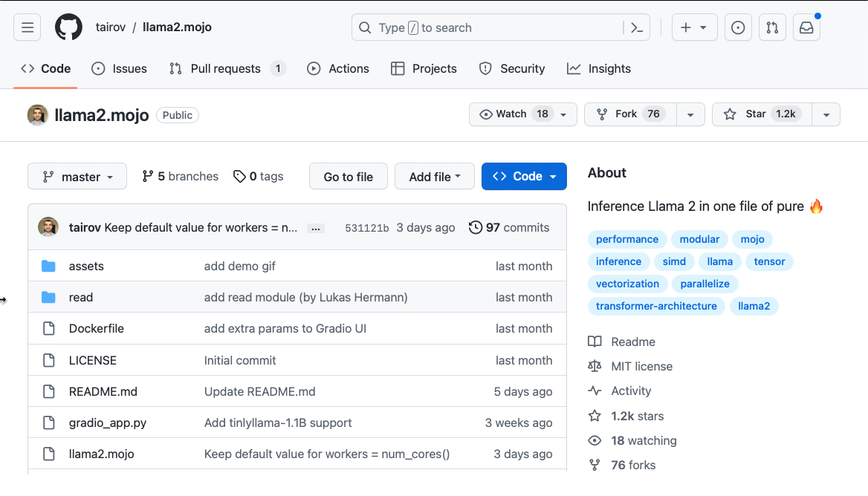Open the create new plus dropdown
The width and height of the screenshot is (868, 496).
coord(694,27)
